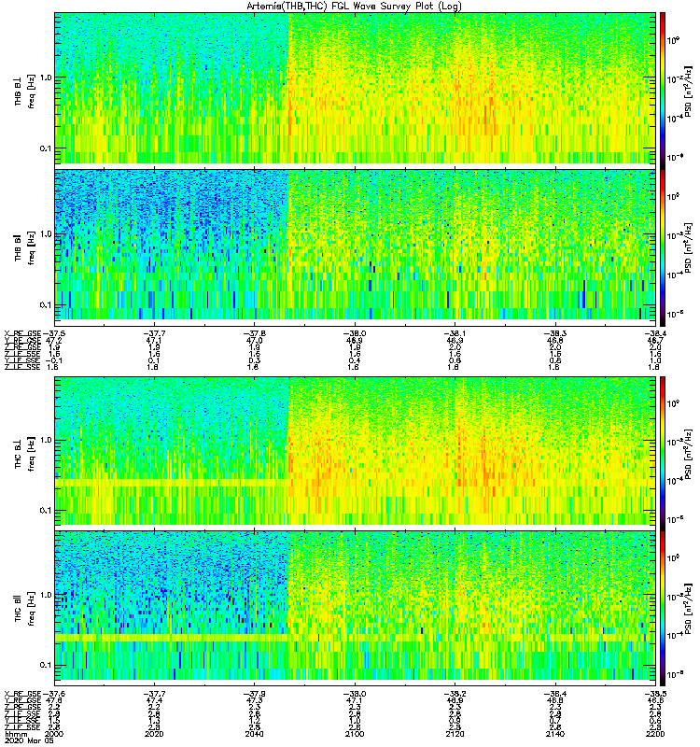Click the '1.0' frequency tick of THB B⊥ panel
Viewport: 700px width, 747px height.
(x=45, y=78)
